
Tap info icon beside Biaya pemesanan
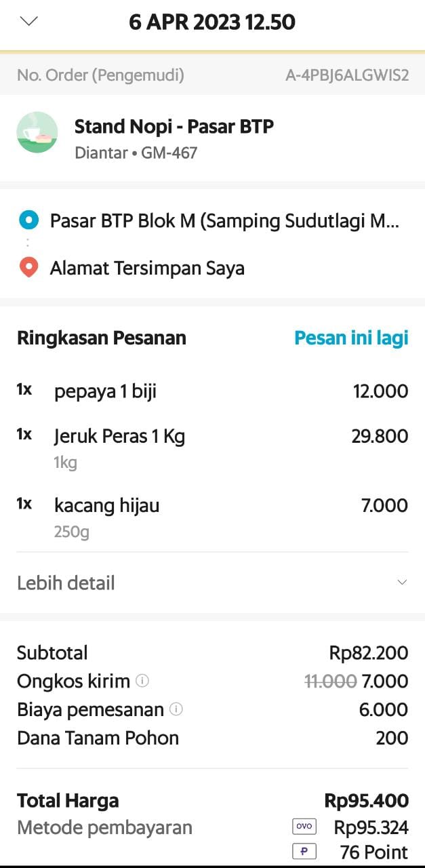coord(176,709)
